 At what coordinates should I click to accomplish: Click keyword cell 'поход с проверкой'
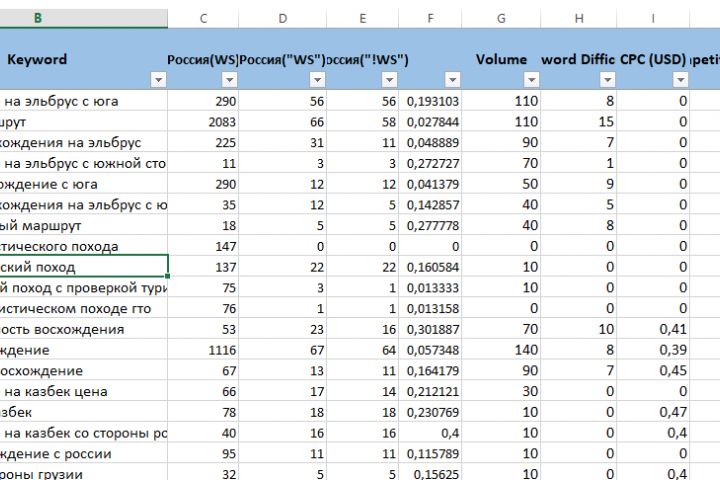[x=84, y=288]
